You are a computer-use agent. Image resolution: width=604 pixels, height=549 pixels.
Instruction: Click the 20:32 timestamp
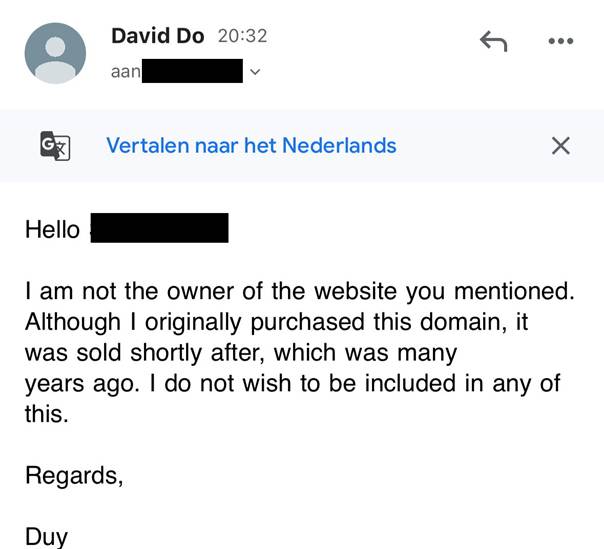point(242,36)
